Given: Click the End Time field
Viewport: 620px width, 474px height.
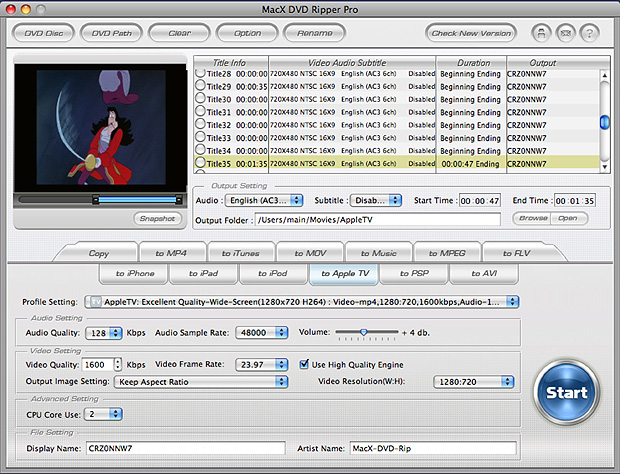Looking at the screenshot, I should pyautogui.click(x=575, y=201).
